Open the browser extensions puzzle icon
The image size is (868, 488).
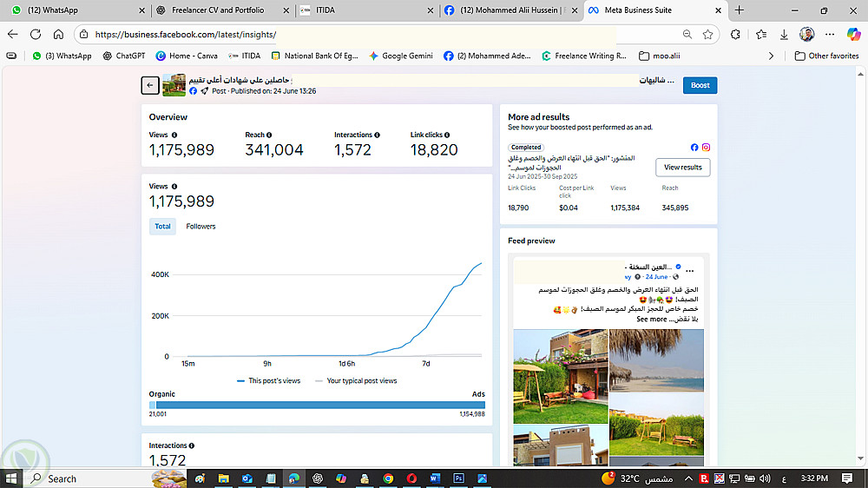[735, 35]
